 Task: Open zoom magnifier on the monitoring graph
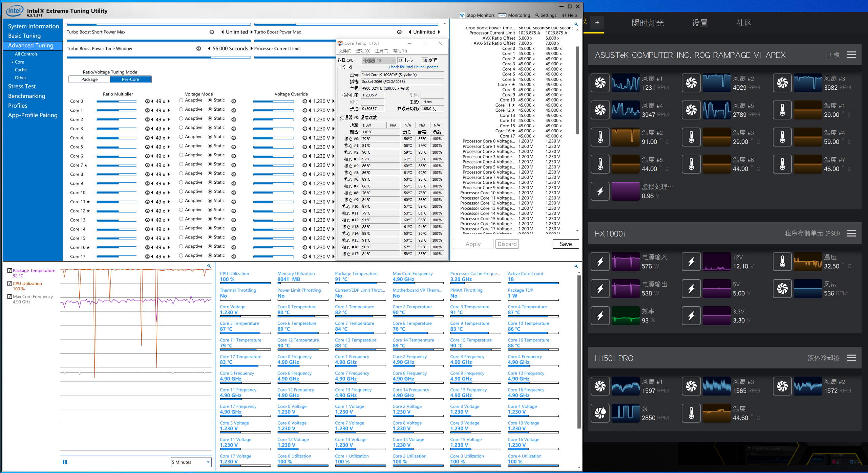tap(209, 266)
